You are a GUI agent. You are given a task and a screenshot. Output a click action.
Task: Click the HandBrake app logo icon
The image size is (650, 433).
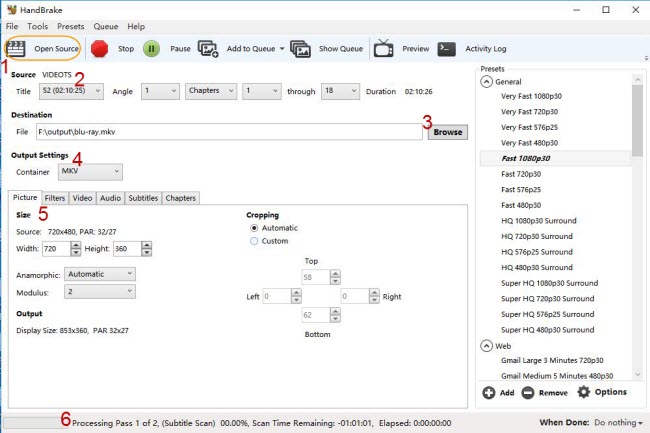pos(12,10)
